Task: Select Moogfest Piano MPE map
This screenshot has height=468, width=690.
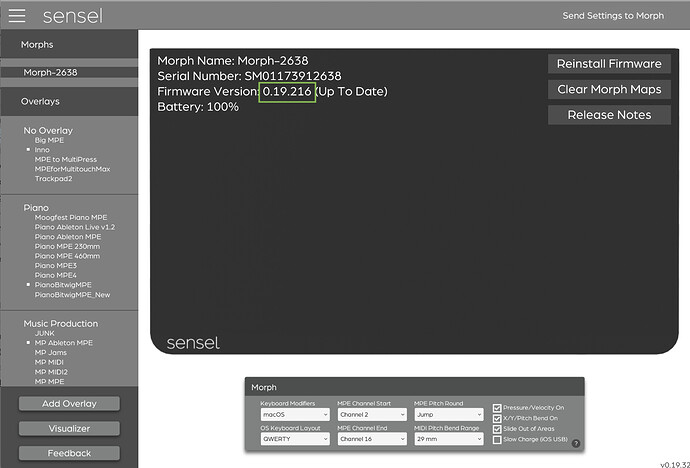Action: (71, 217)
